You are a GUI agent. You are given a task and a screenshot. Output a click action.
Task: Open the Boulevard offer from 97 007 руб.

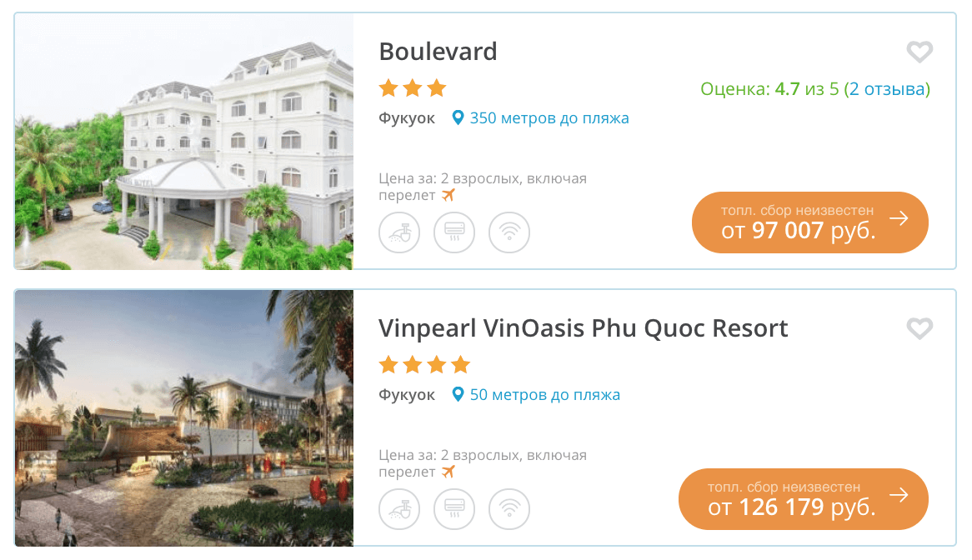coord(809,222)
